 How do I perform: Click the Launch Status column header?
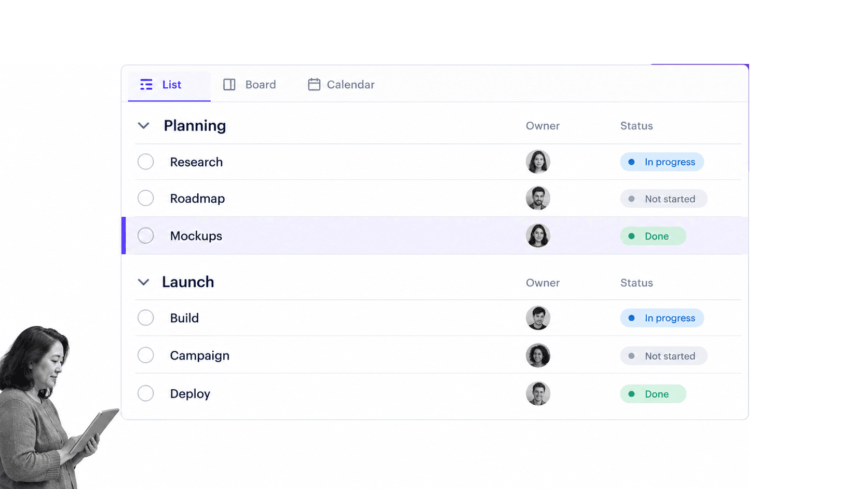(636, 283)
